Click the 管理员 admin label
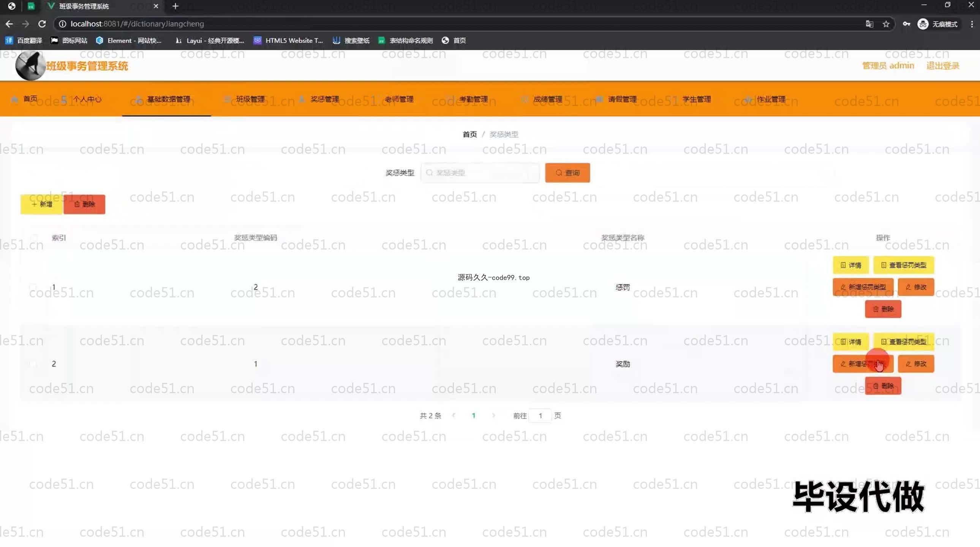This screenshot has height=547, width=980. coord(888,65)
